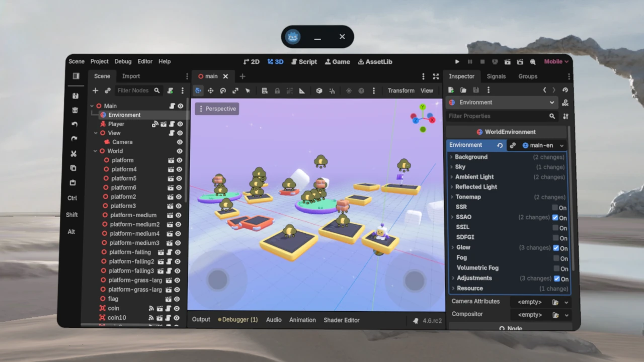This screenshot has height=362, width=644.
Task: Toggle distraction-free mode icon
Action: click(x=436, y=76)
